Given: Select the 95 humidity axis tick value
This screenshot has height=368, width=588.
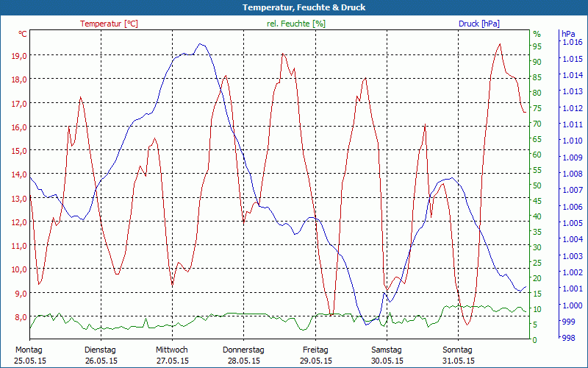Looking at the screenshot, I should point(537,46).
